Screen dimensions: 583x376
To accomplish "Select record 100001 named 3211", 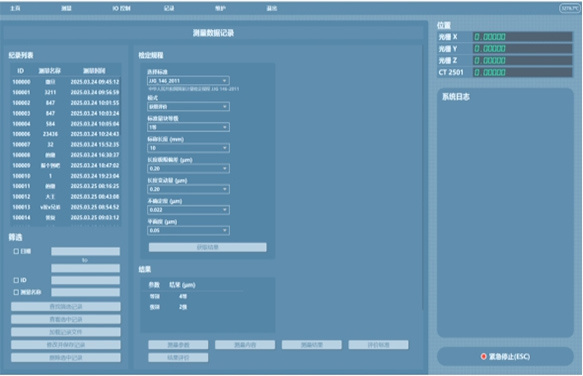I will 66,92.
